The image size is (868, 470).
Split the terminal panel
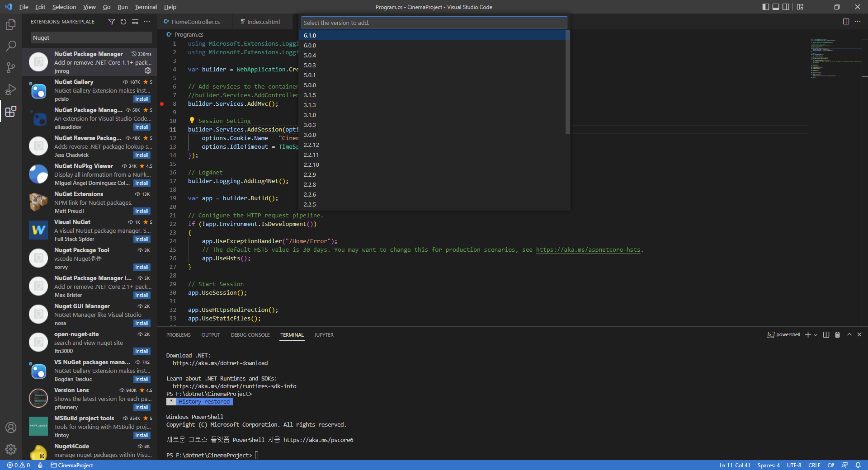pos(826,335)
